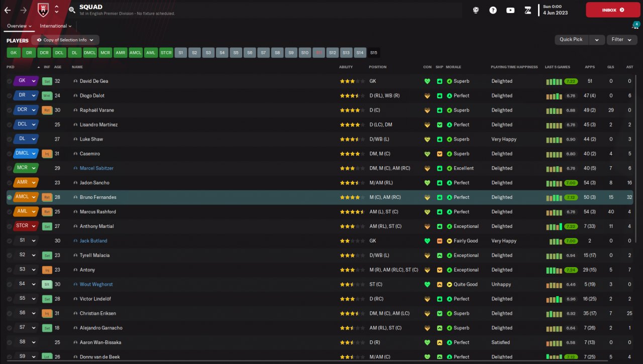
Task: Open the notifications icon with badge 4
Action: click(x=635, y=26)
